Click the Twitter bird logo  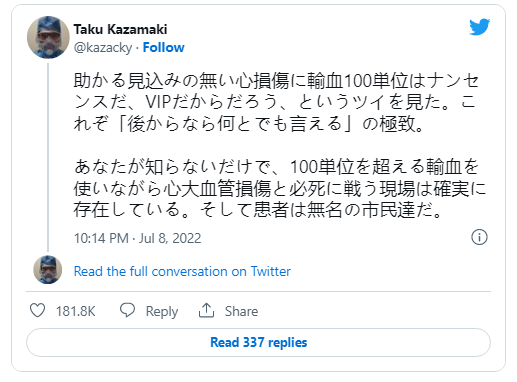[x=479, y=27]
